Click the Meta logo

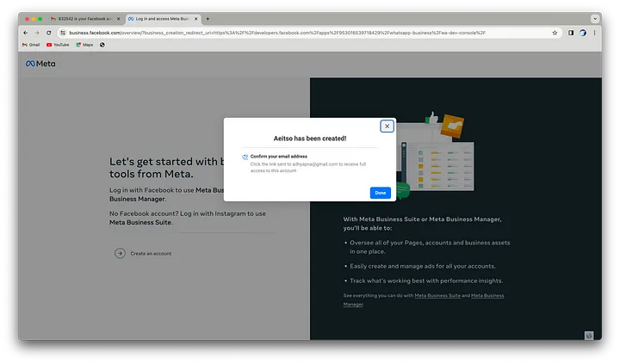pos(40,64)
